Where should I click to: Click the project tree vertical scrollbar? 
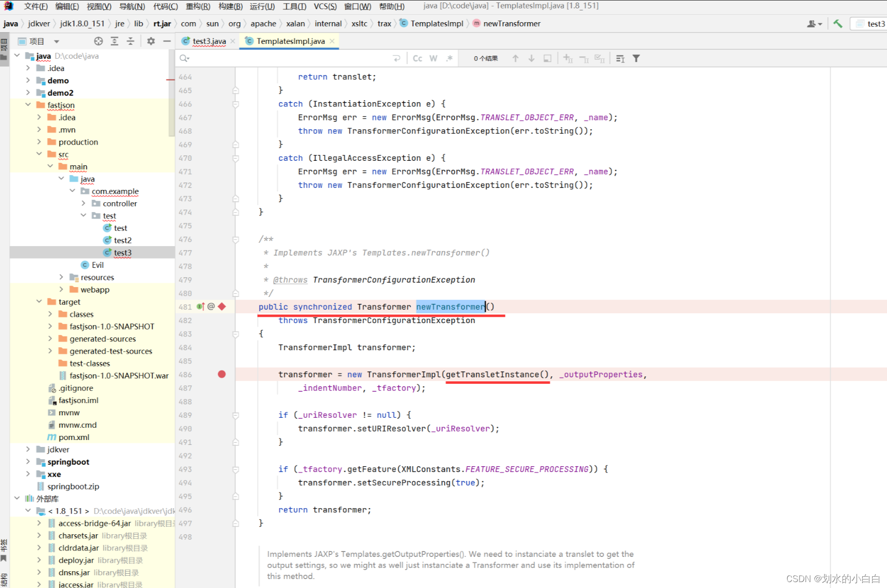pyautogui.click(x=172, y=94)
